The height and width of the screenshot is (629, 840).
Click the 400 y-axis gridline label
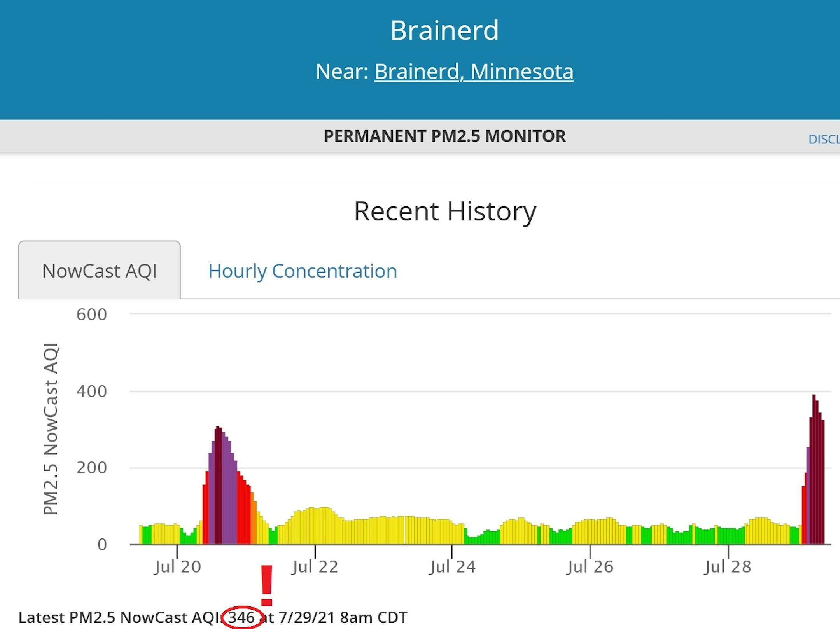click(x=91, y=391)
